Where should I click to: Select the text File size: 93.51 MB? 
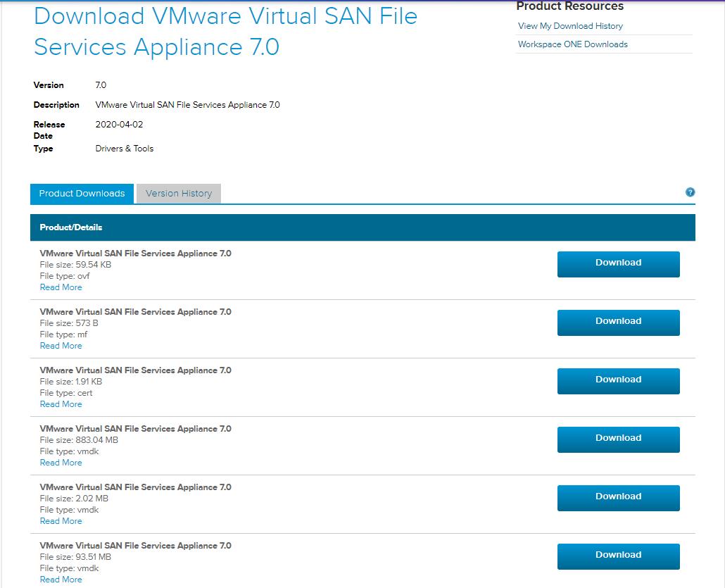click(x=75, y=556)
